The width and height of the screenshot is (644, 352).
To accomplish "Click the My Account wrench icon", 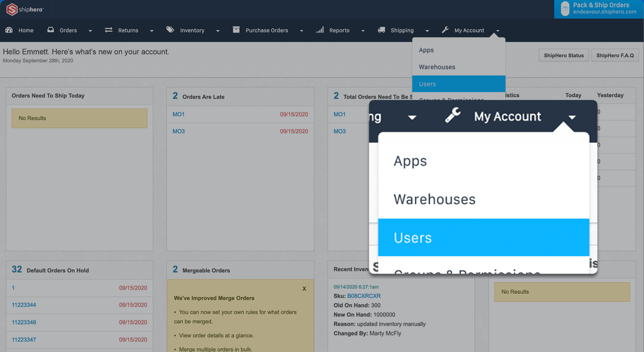I will 445,30.
